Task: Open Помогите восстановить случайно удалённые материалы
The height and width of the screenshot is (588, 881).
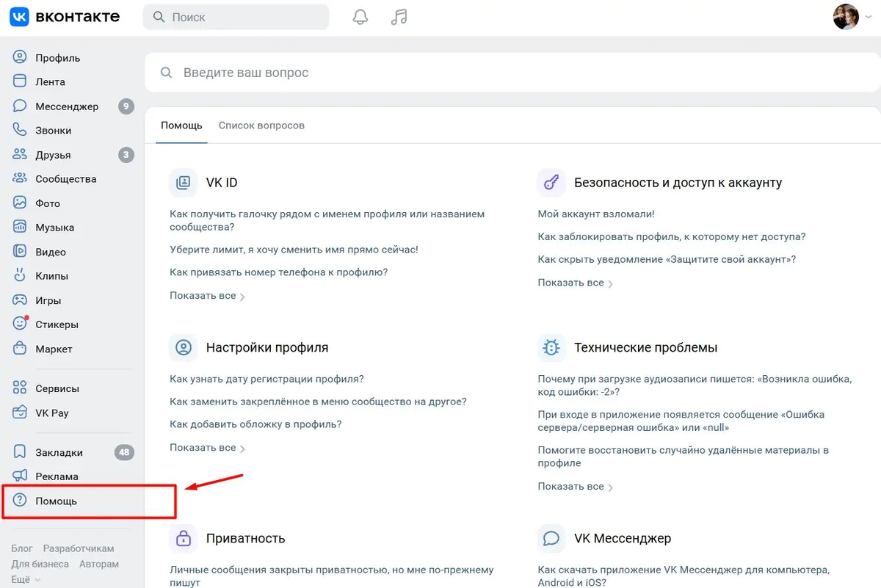Action: pos(684,457)
